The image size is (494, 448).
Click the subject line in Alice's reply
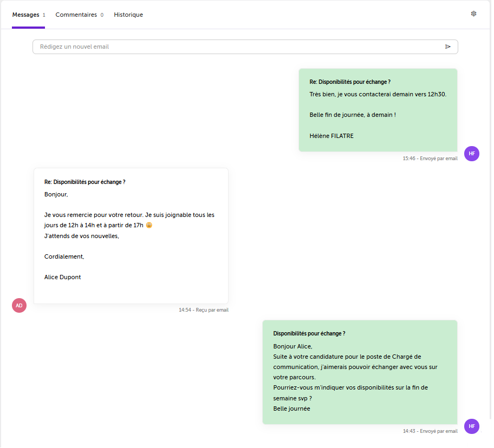[x=84, y=182]
